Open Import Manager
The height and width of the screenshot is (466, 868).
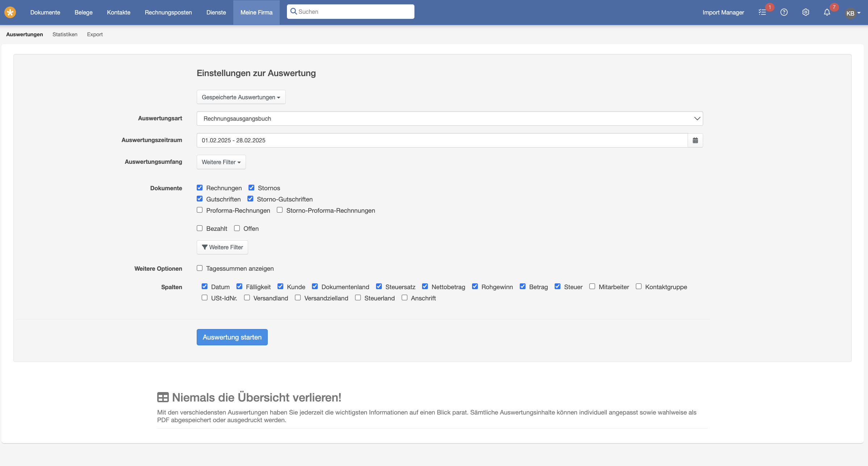[723, 12]
